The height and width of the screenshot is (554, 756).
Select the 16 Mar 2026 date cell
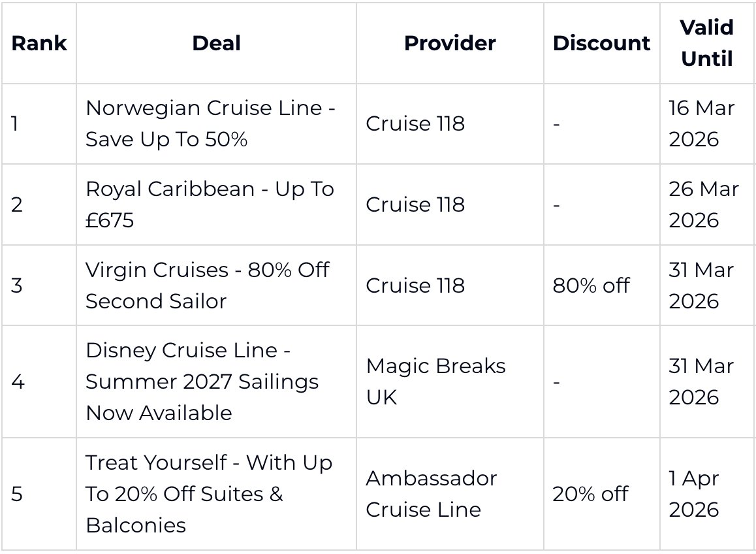701,123
